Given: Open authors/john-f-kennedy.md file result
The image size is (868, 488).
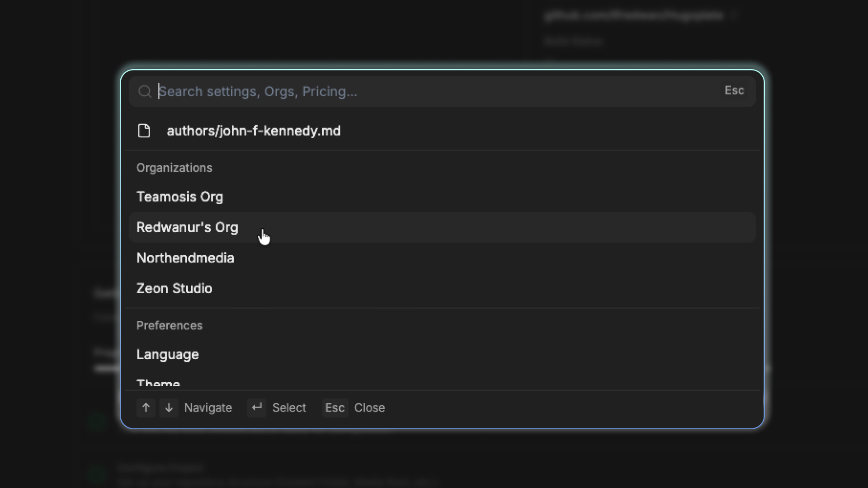Looking at the screenshot, I should 442,131.
